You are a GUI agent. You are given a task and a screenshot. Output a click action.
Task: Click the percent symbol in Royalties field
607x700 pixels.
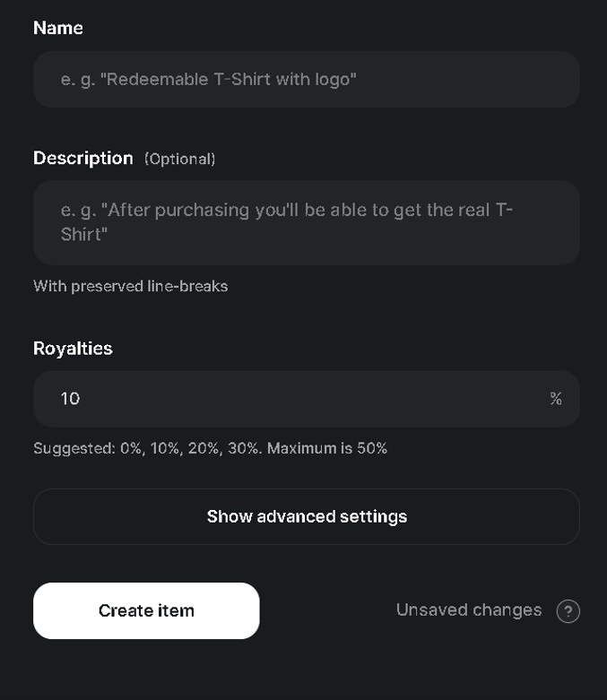pyautogui.click(x=556, y=399)
